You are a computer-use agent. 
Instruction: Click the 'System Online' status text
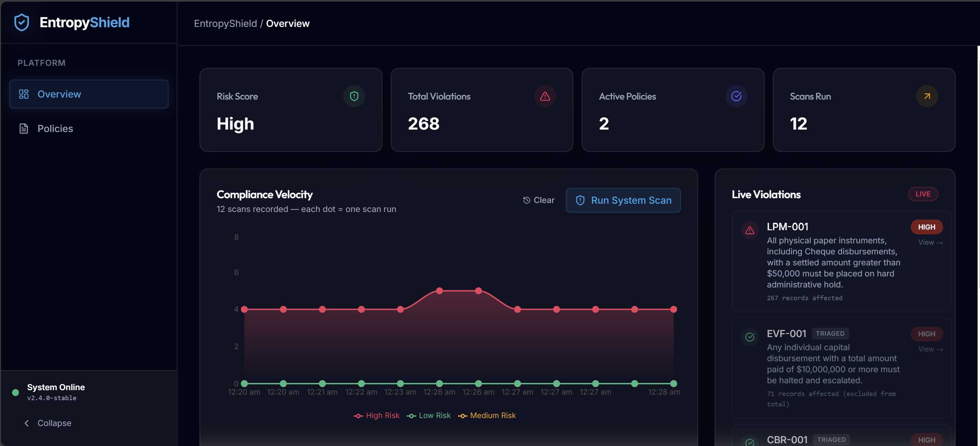click(56, 387)
